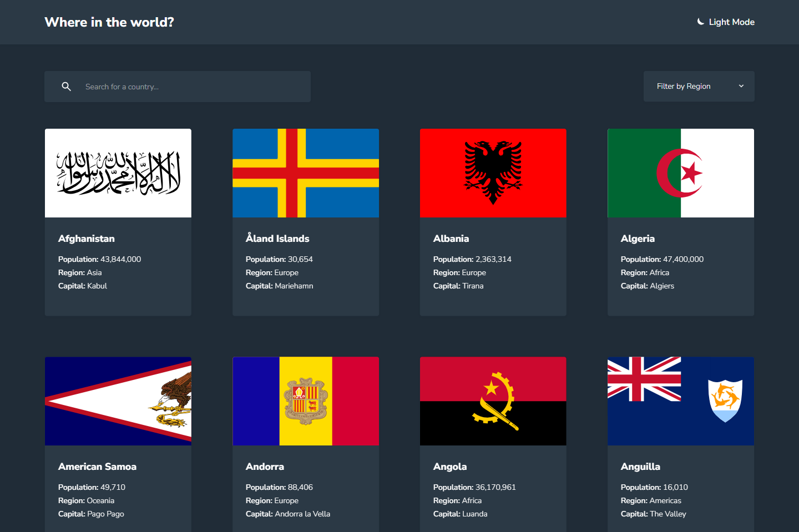This screenshot has width=799, height=532.
Task: Click Population: 16,010 text
Action: click(x=654, y=487)
